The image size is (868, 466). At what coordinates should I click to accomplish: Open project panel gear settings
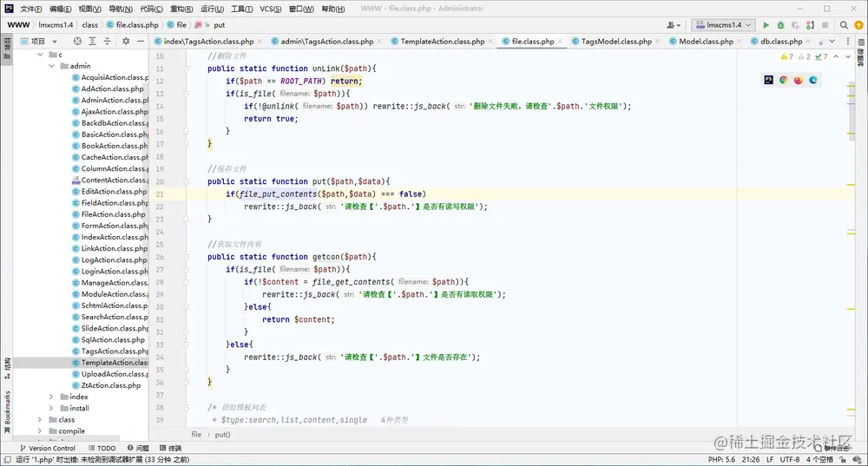coord(126,42)
